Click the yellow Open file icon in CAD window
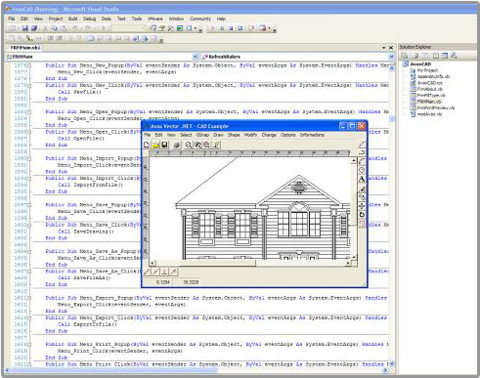This screenshot has height=378, width=480. click(155, 145)
